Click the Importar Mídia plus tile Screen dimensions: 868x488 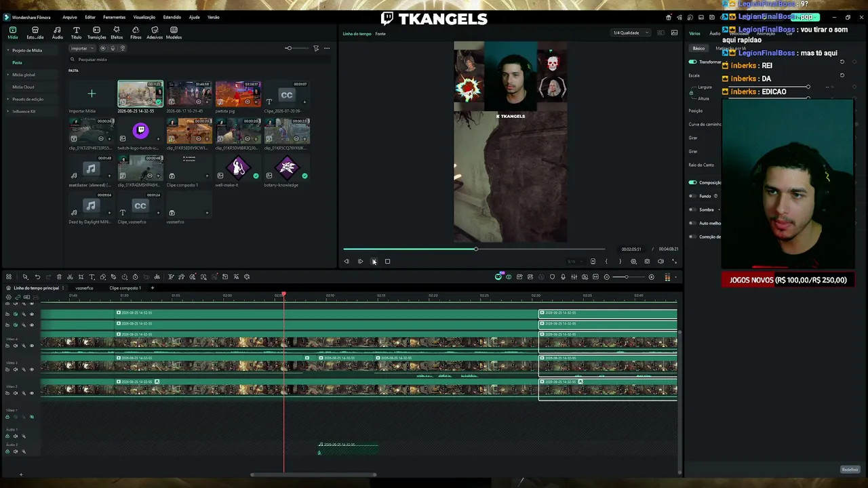[x=92, y=94]
